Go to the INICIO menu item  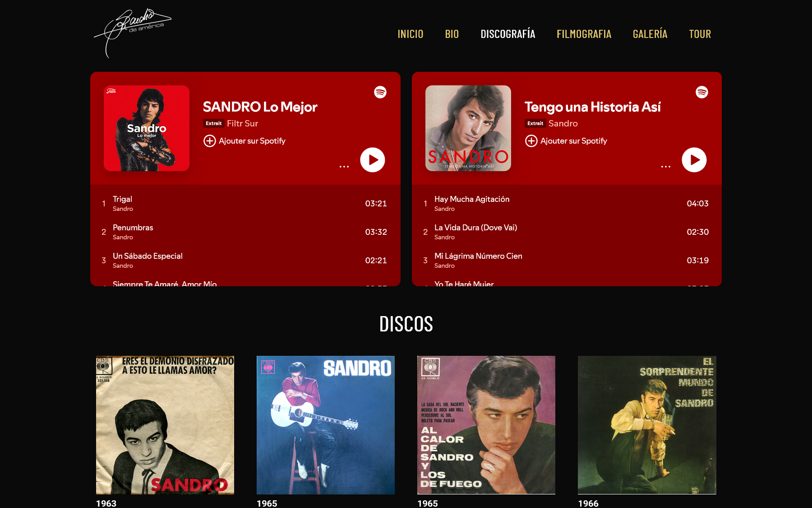click(x=411, y=34)
